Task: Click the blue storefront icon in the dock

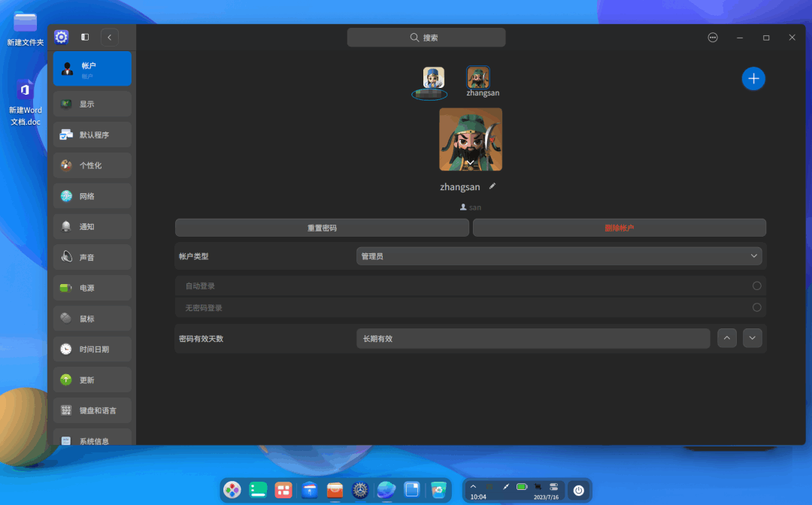Action: (x=309, y=489)
